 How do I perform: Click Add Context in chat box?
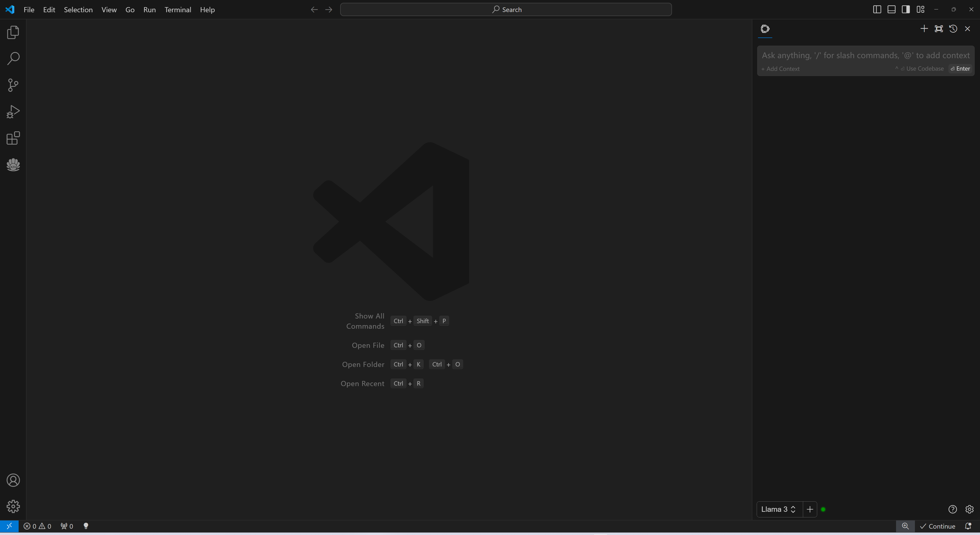[780, 69]
